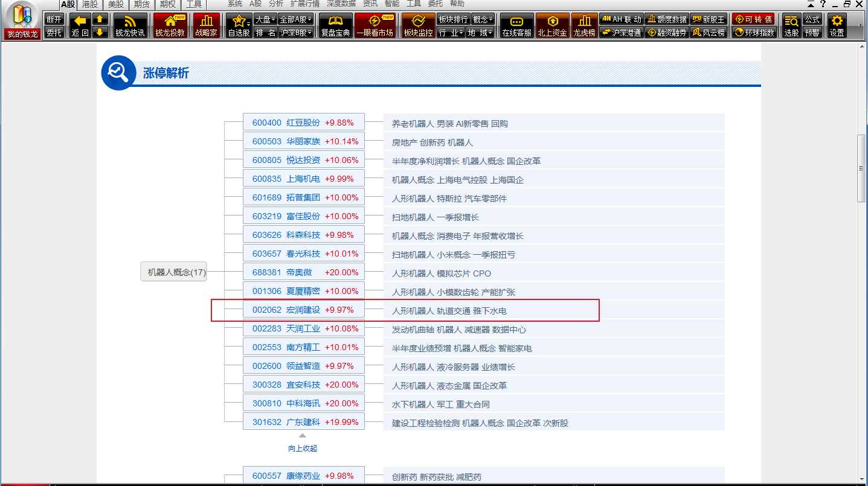This screenshot has width=868, height=486.
Task: Click the 涨停解析 magnifier chart icon
Action: click(118, 72)
